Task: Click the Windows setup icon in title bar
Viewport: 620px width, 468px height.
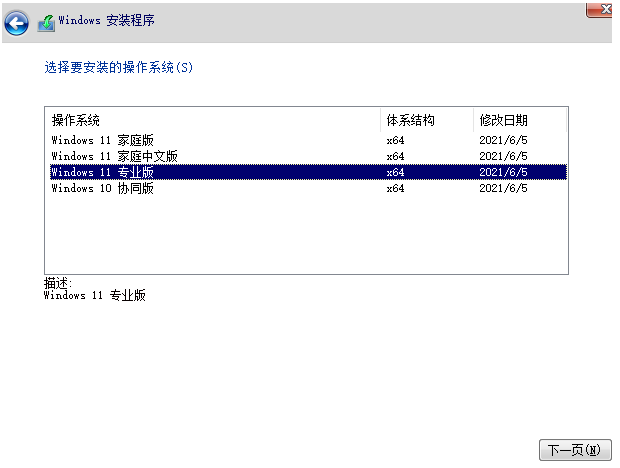Action: (x=46, y=22)
